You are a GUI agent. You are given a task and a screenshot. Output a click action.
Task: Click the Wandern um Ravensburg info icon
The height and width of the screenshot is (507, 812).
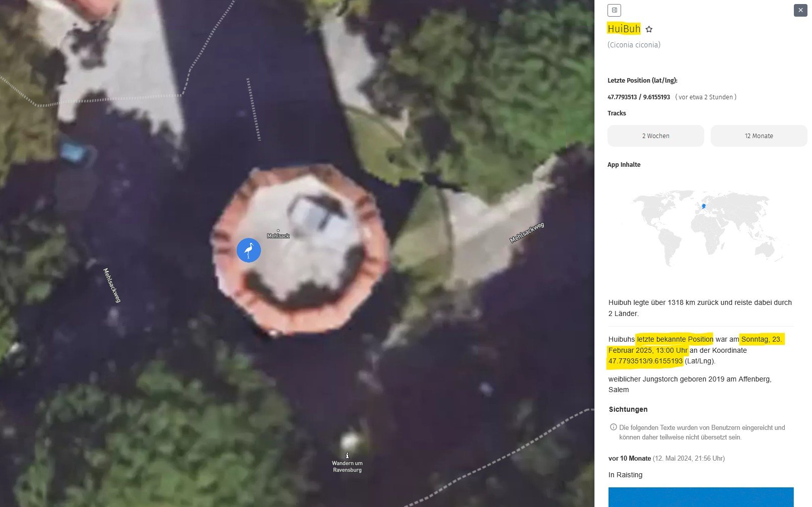(x=347, y=456)
